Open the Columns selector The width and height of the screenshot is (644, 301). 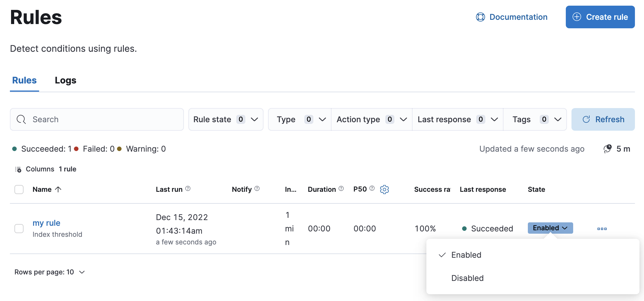(34, 169)
